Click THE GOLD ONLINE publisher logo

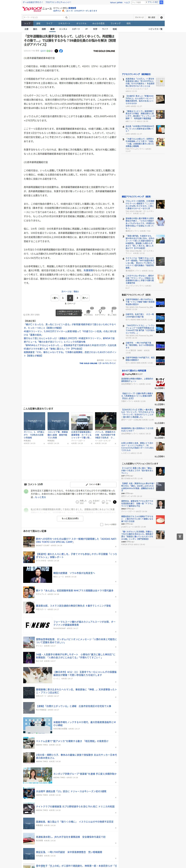[x=104, y=51]
